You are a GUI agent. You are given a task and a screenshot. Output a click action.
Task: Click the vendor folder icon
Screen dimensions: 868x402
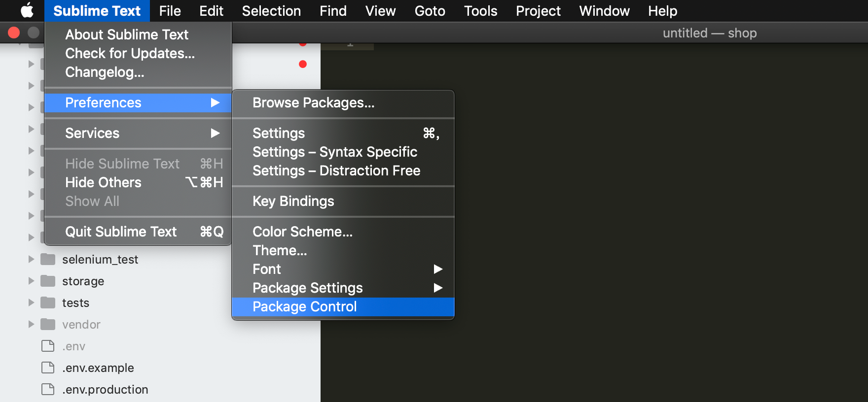(x=48, y=324)
